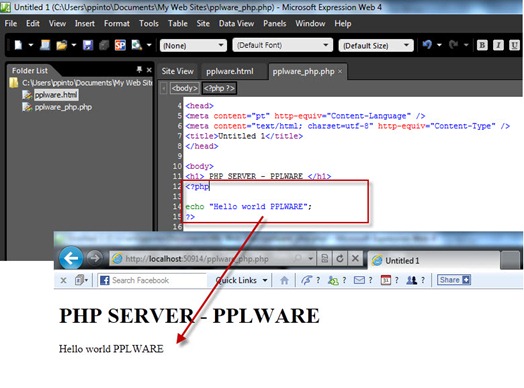Click the browser Compatibility View icon
The image size is (524, 388).
324,259
